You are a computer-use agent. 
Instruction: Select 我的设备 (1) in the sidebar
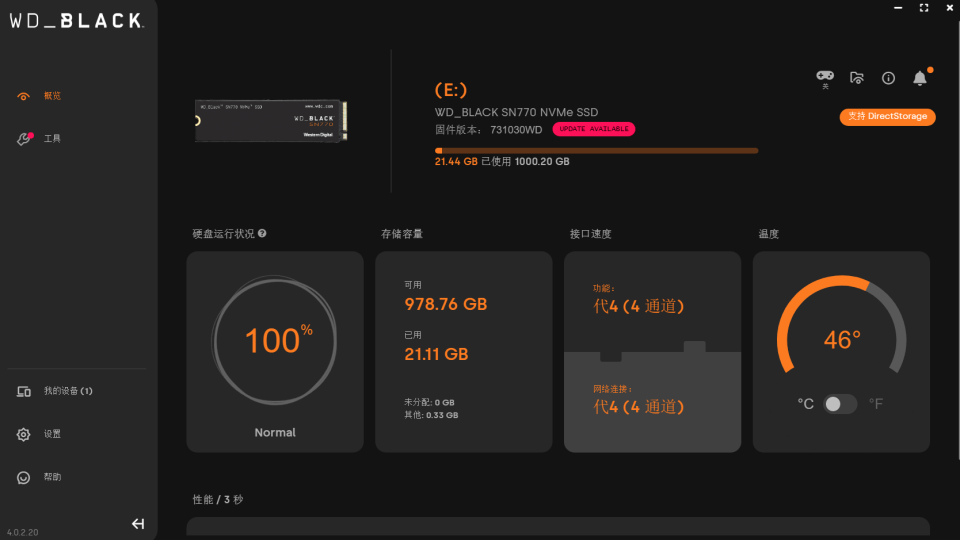pos(68,391)
